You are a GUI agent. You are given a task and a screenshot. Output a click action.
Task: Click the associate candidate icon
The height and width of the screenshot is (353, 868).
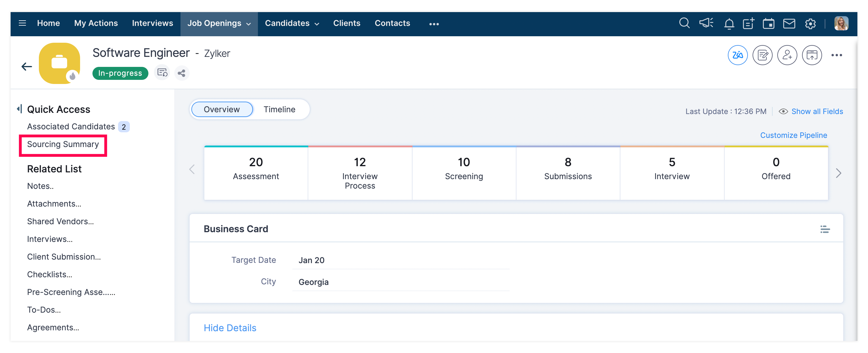[x=787, y=55]
